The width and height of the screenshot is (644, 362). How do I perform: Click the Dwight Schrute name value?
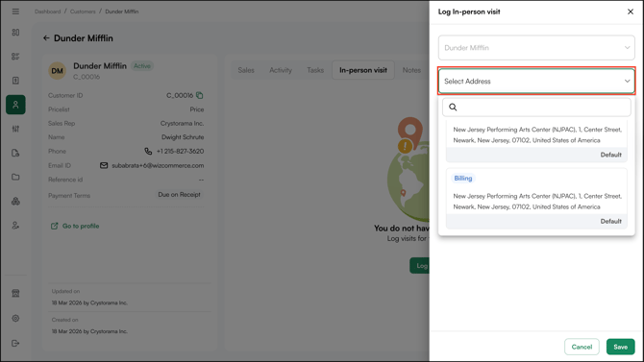pyautogui.click(x=183, y=137)
